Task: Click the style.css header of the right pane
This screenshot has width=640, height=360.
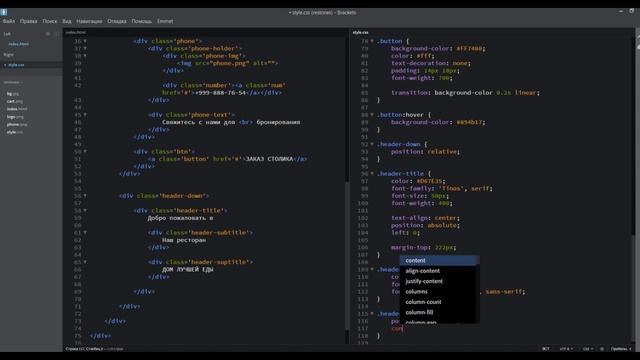Action: click(360, 32)
